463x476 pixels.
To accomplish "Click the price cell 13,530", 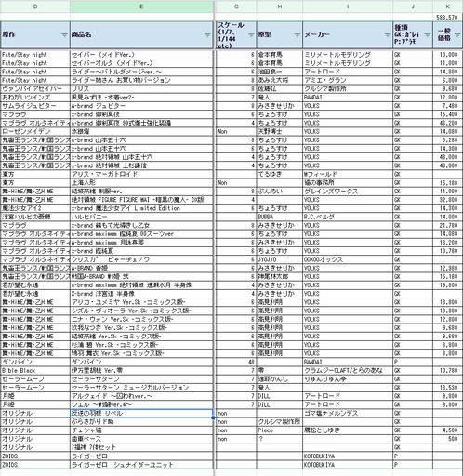I will pyautogui.click(x=447, y=388).
